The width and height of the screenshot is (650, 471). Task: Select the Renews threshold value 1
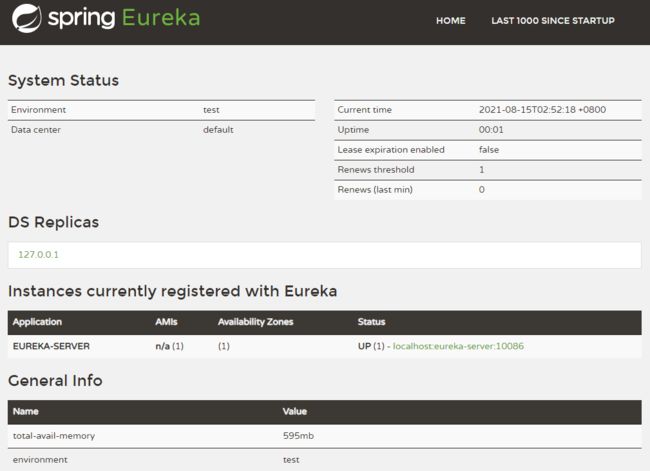pos(482,170)
